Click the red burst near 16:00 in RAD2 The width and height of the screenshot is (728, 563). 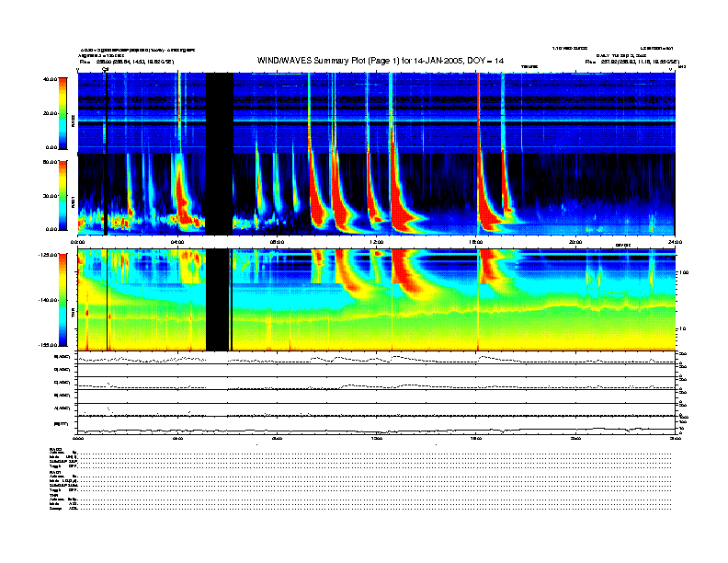coord(478,113)
